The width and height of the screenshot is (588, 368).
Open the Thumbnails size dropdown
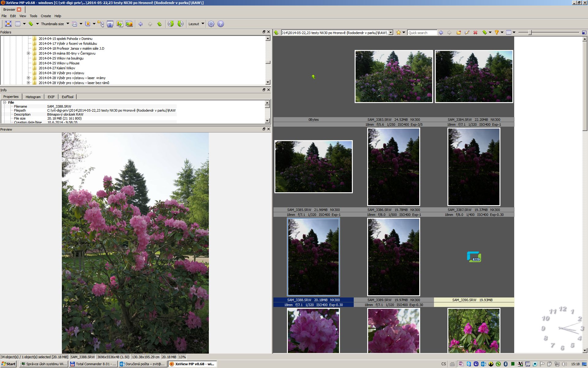coord(67,24)
